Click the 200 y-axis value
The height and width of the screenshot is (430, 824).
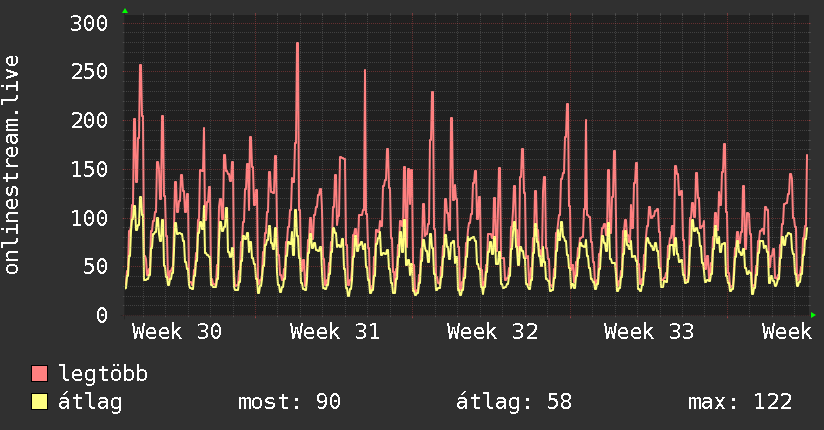tap(89, 120)
